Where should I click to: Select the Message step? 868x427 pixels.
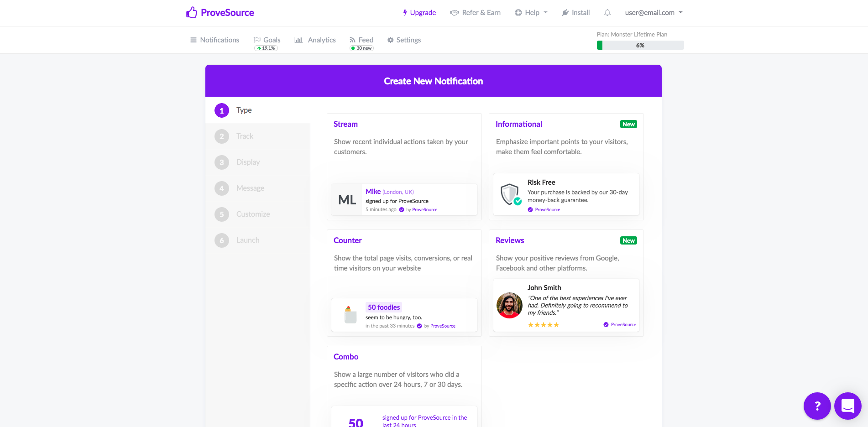point(258,188)
